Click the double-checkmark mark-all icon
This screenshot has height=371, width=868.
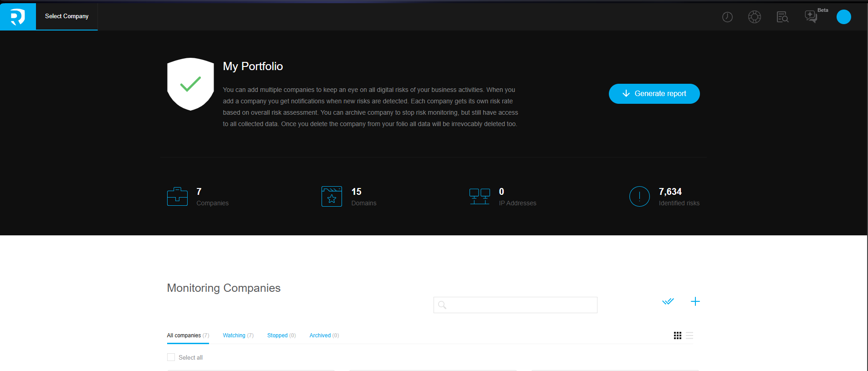coord(668,301)
